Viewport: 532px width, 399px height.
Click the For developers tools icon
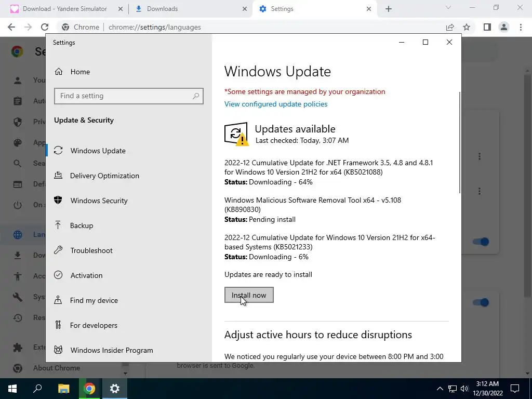pos(58,325)
